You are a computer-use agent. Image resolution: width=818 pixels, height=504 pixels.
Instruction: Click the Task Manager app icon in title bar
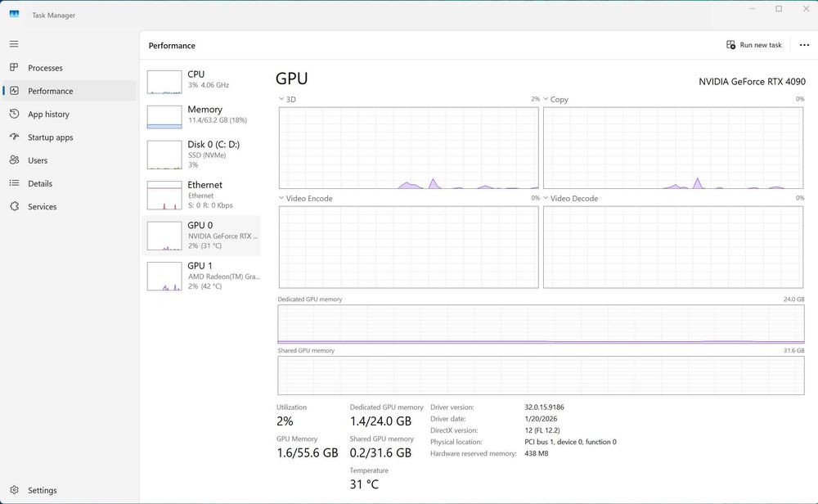coord(14,14)
